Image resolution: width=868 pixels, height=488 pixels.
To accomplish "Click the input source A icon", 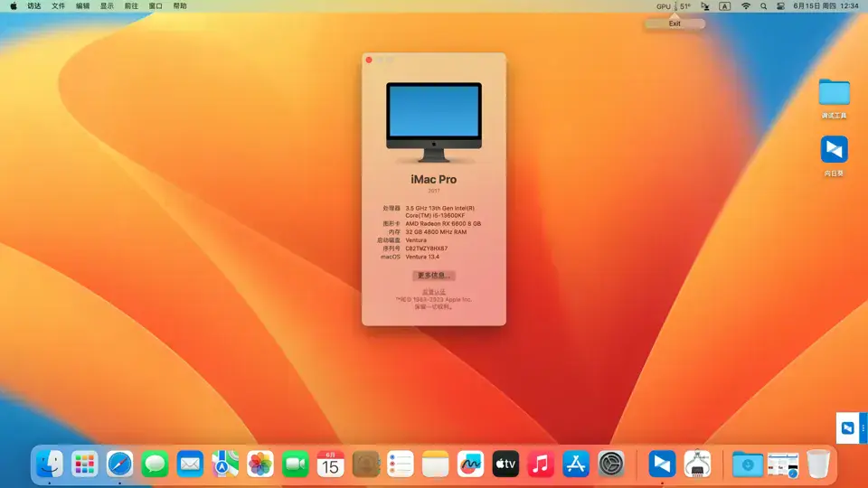I will (724, 6).
